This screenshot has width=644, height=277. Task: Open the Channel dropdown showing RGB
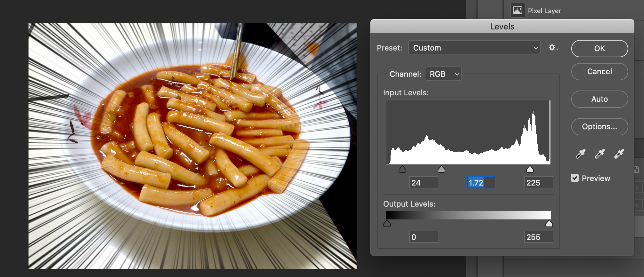coord(443,74)
